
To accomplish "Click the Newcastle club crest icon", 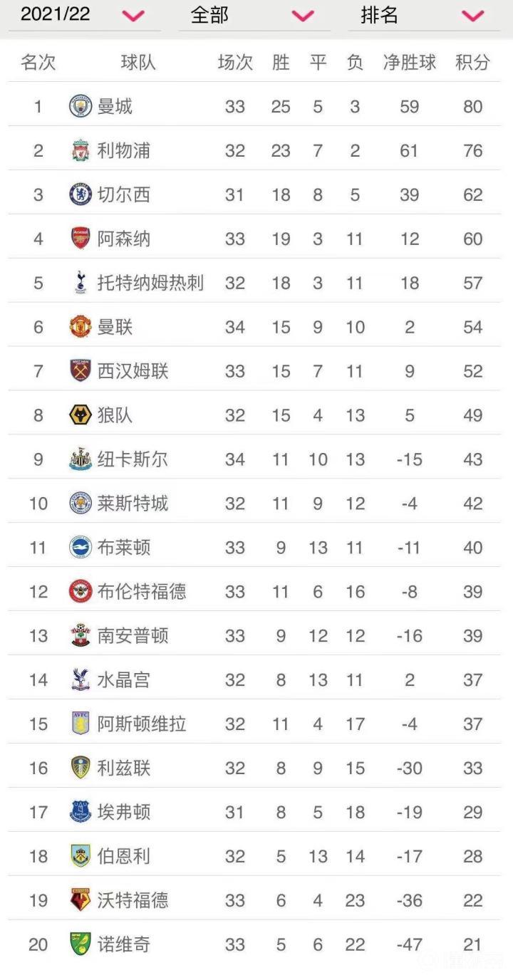I will 81,459.
